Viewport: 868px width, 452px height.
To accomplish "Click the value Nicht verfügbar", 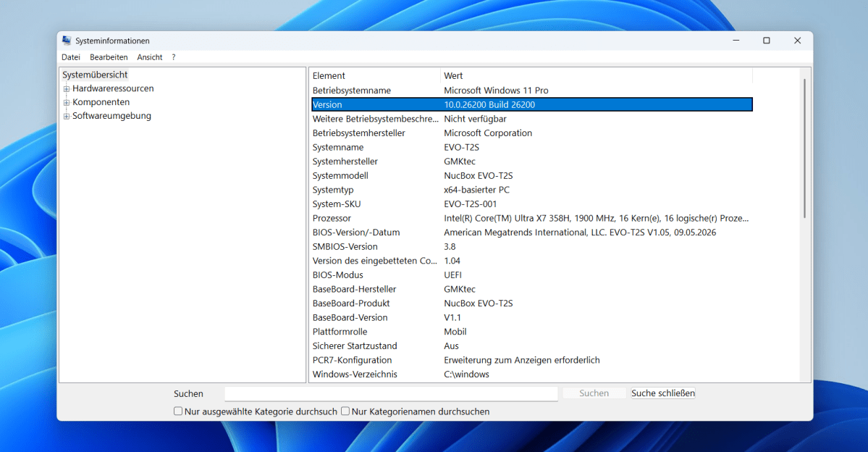I will (475, 119).
